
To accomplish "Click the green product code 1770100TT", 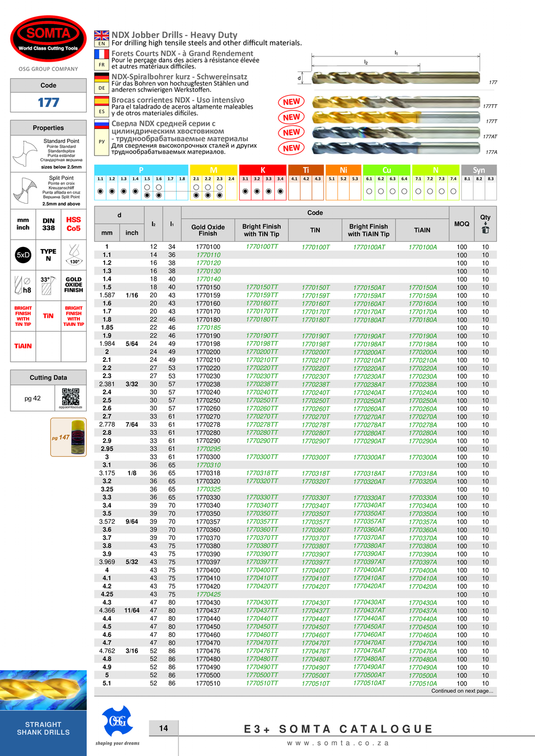I will [262, 247].
